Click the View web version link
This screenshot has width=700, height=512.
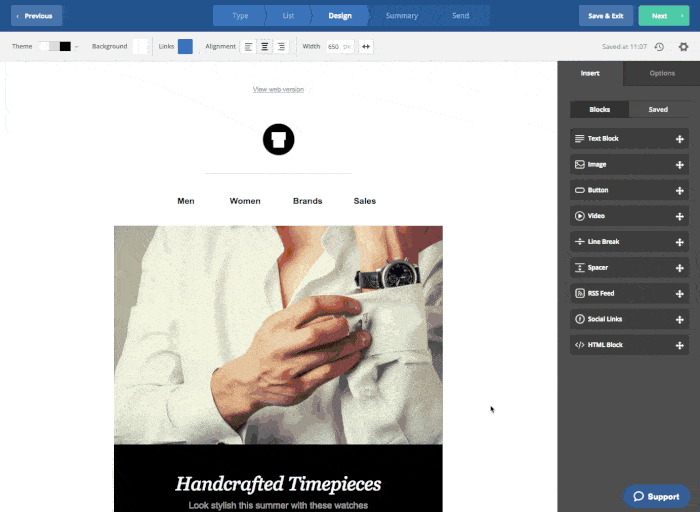click(278, 89)
